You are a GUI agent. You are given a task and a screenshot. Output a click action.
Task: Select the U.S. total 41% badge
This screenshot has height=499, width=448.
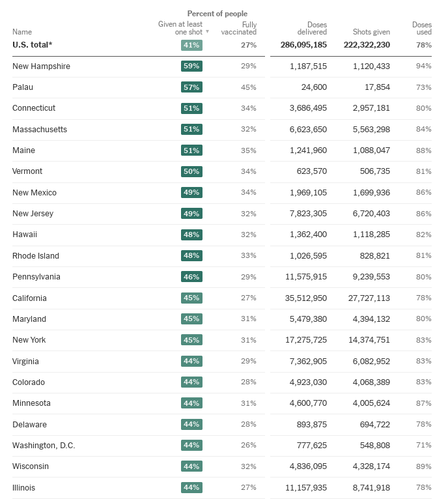tap(191, 45)
